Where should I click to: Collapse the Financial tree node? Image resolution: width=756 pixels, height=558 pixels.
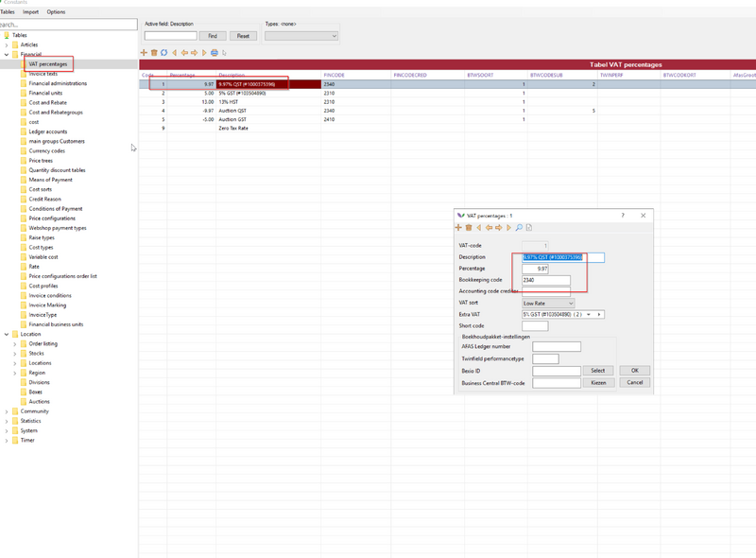(x=7, y=55)
